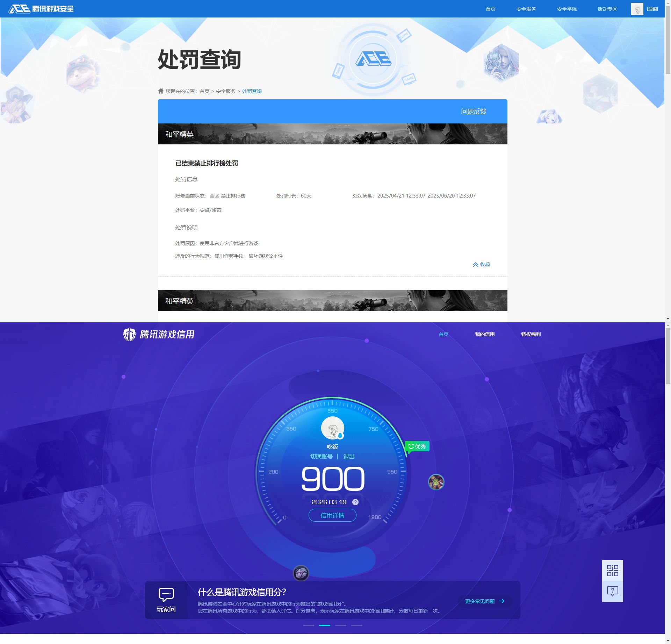671x644 pixels.
Task: Click the 玩家问 speech bubble icon
Action: tap(166, 594)
